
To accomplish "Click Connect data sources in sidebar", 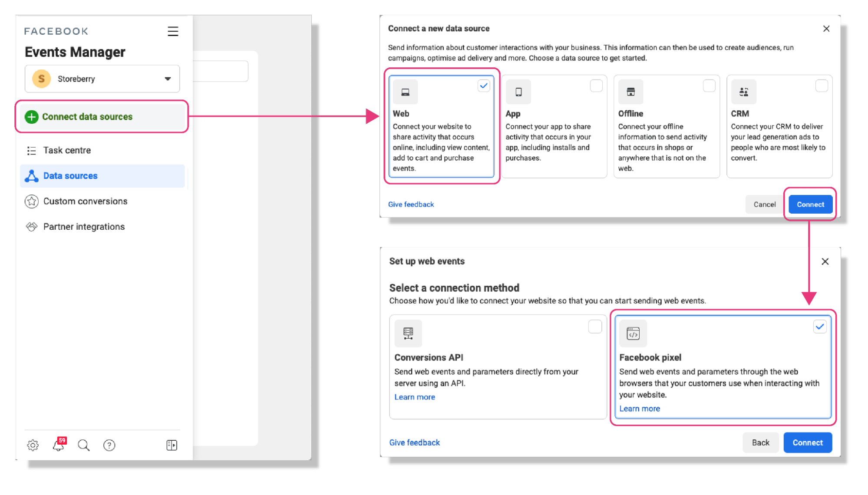I will pyautogui.click(x=102, y=117).
